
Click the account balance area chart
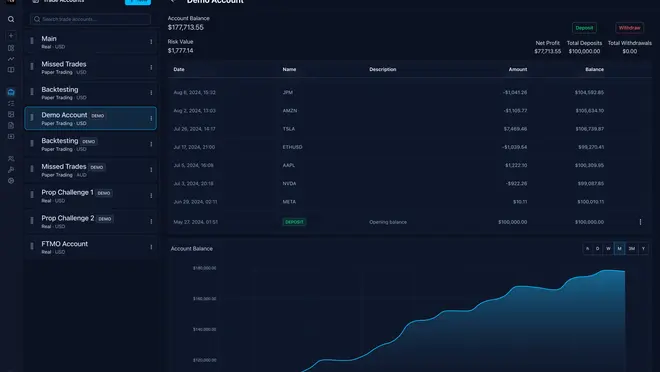[421, 320]
